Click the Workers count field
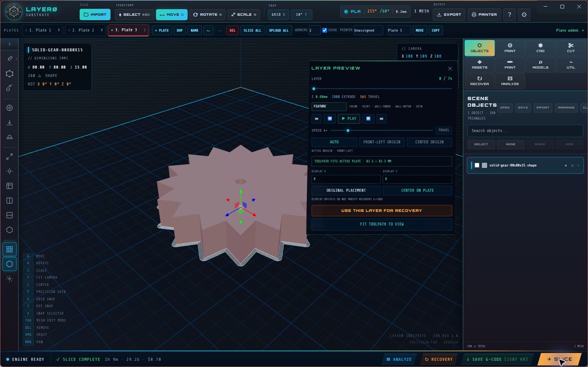The height and width of the screenshot is (367, 588). [x=314, y=30]
